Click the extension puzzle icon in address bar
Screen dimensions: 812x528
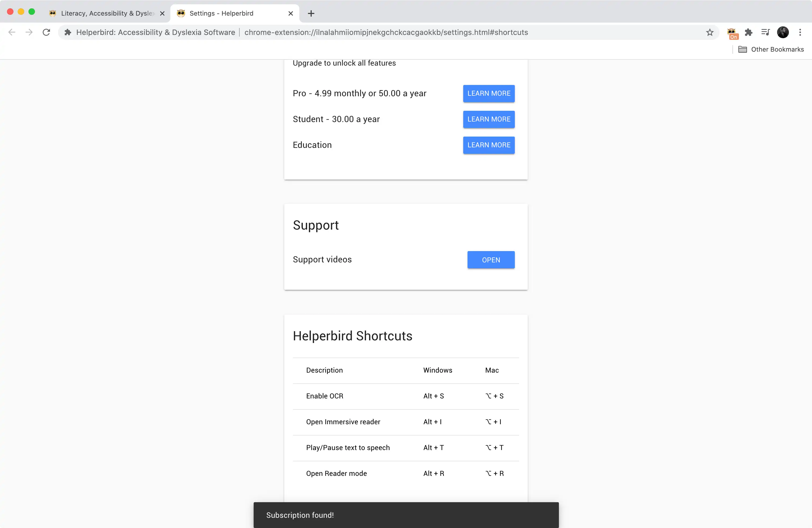point(68,32)
